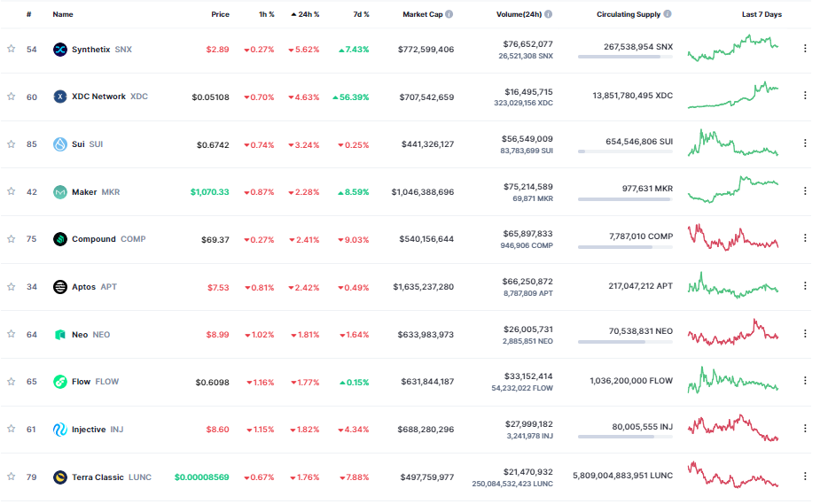Star Synthetix to add to watchlist
The height and width of the screenshot is (504, 828).
coord(12,49)
